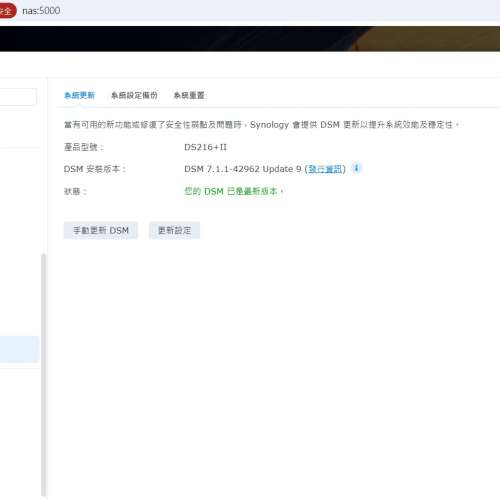Click the download icon beside the DSM version

pyautogui.click(x=356, y=168)
